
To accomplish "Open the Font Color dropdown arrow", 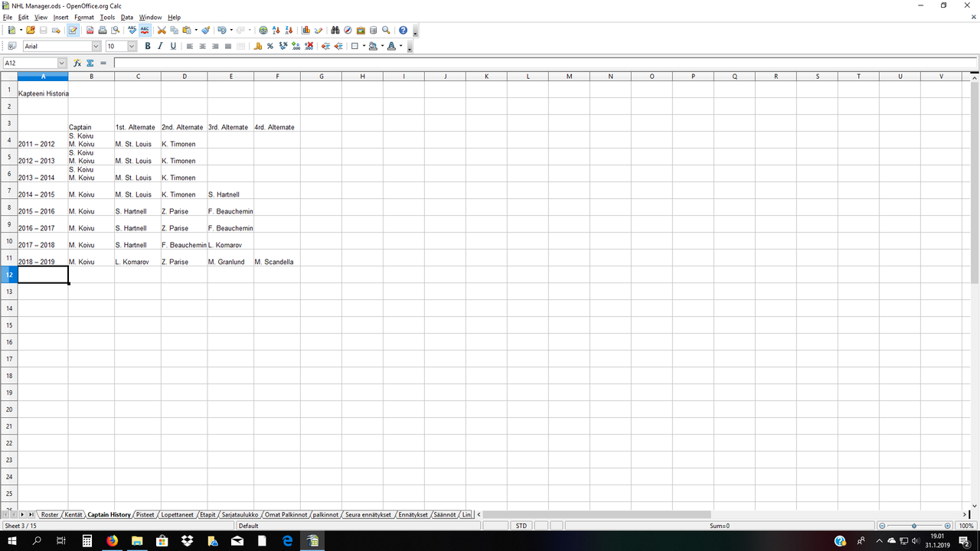I will (x=400, y=46).
